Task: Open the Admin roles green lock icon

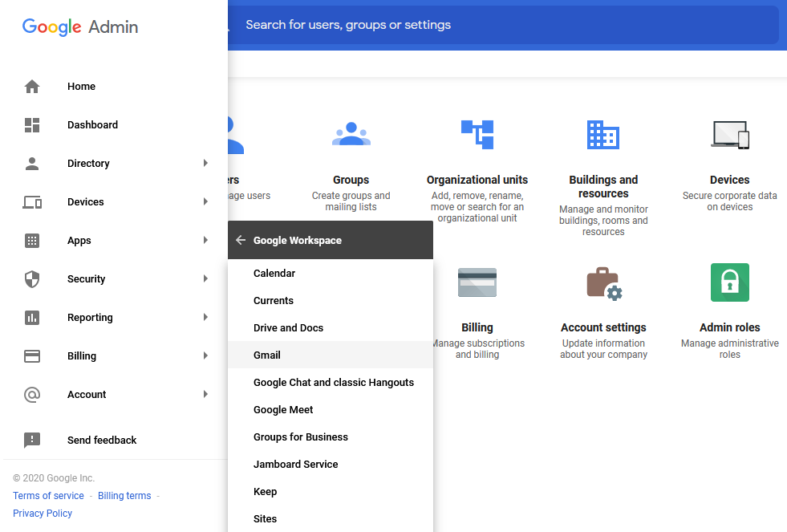Action: pos(730,282)
